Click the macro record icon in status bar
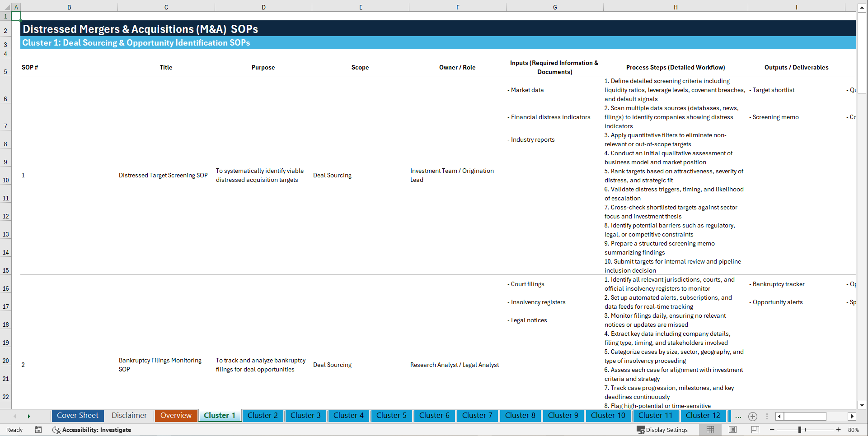Image resolution: width=868 pixels, height=436 pixels. 38,430
